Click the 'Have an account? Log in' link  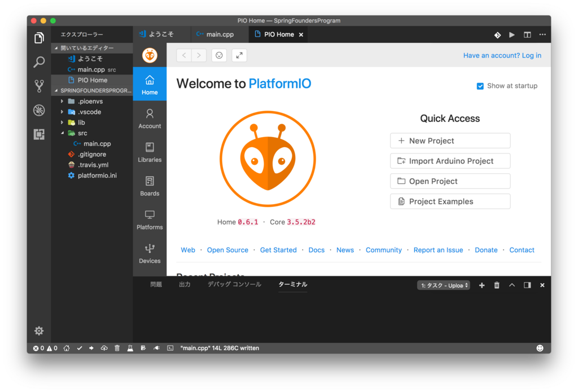(x=502, y=55)
